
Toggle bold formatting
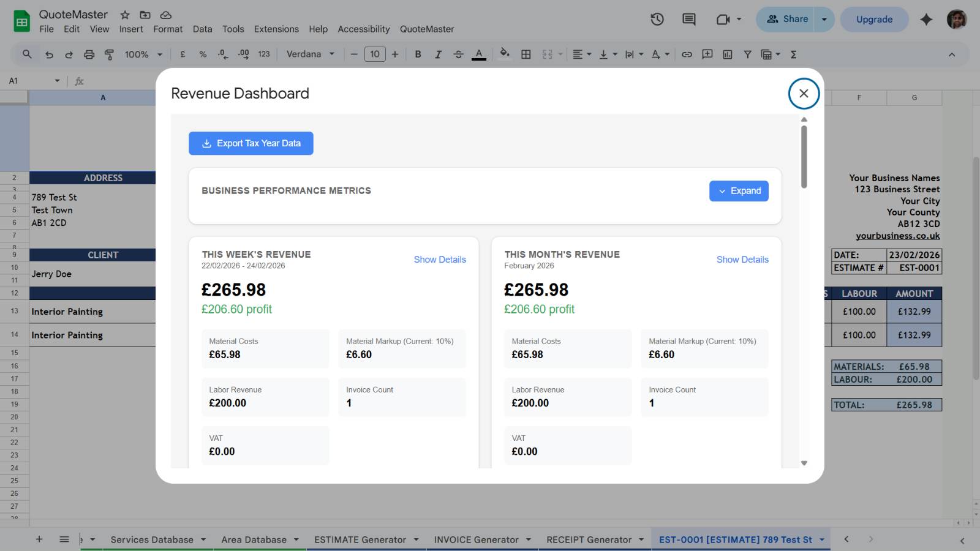click(418, 54)
